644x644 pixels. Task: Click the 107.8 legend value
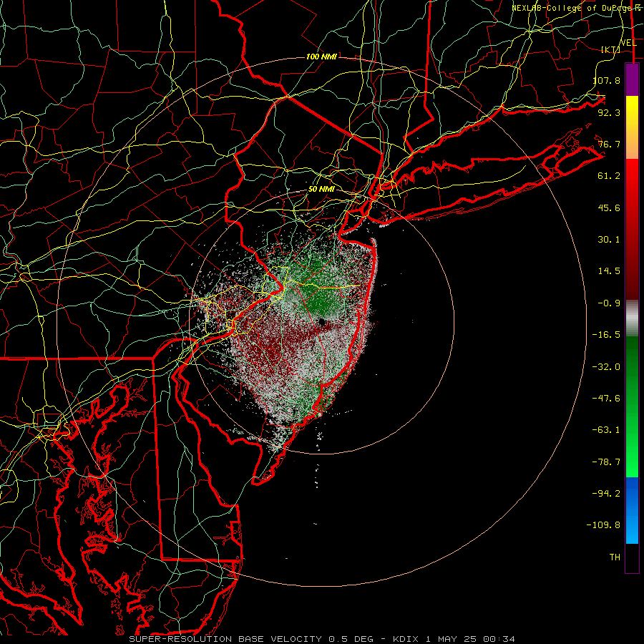click(606, 80)
